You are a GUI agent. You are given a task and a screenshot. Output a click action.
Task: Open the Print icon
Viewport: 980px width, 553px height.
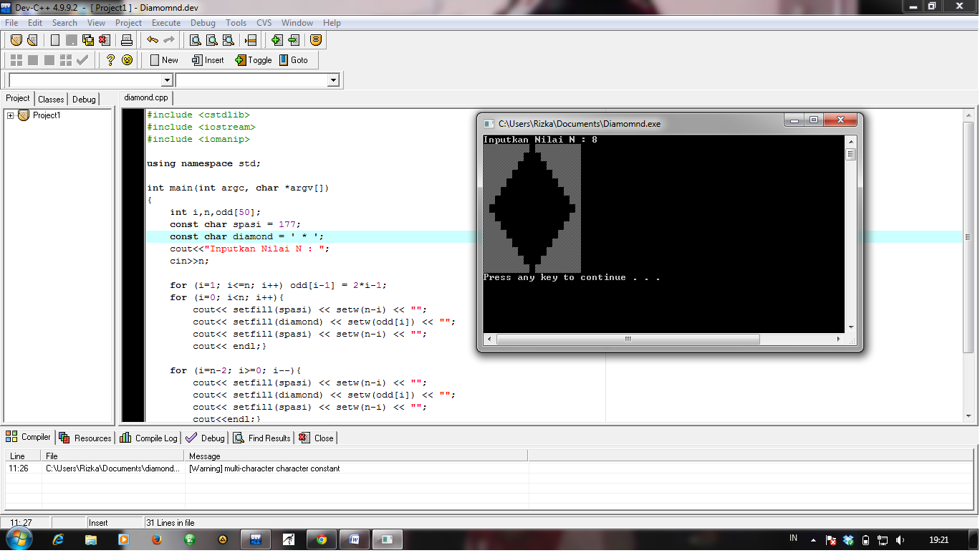point(126,40)
